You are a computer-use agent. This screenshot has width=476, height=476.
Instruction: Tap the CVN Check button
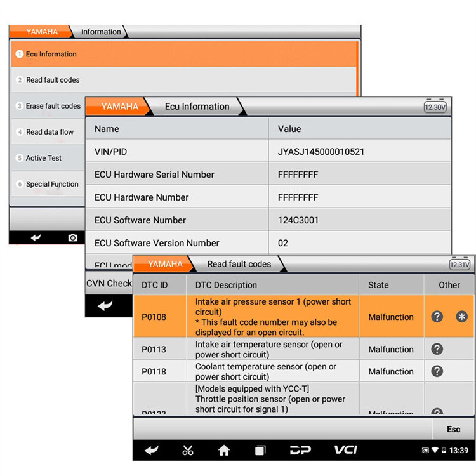109,283
